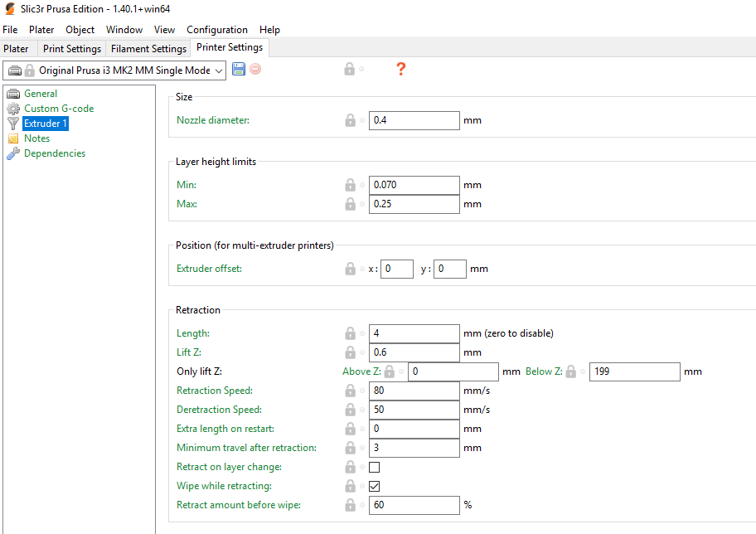The height and width of the screenshot is (534, 756).
Task: Click the Min layer height field
Action: [x=414, y=185]
